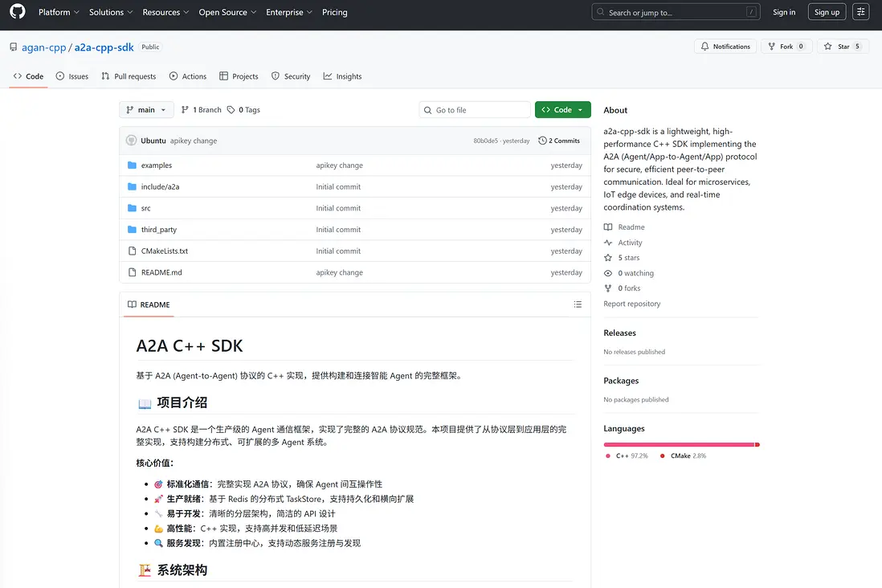
Task: Click the Sign up button
Action: pos(827,12)
